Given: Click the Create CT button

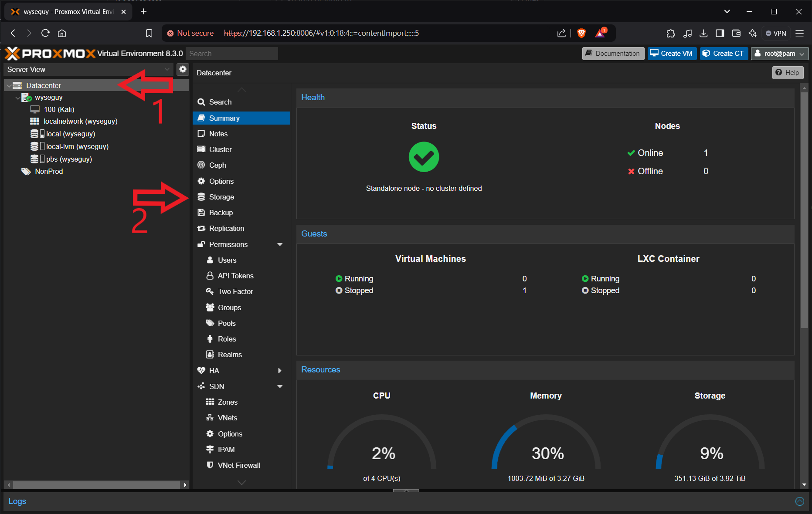Looking at the screenshot, I should [724, 54].
